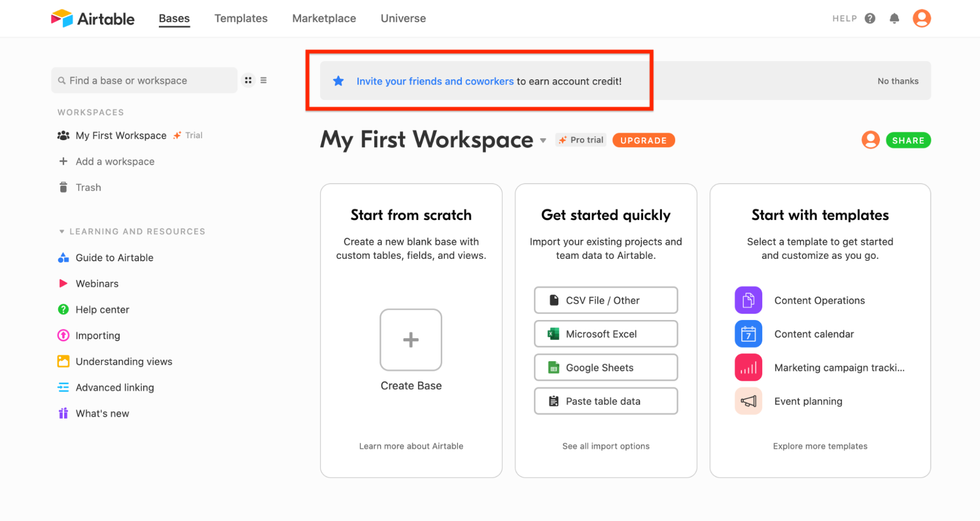Open My First Workspace title dropdown arrow
The height and width of the screenshot is (521, 980).
[543, 141]
